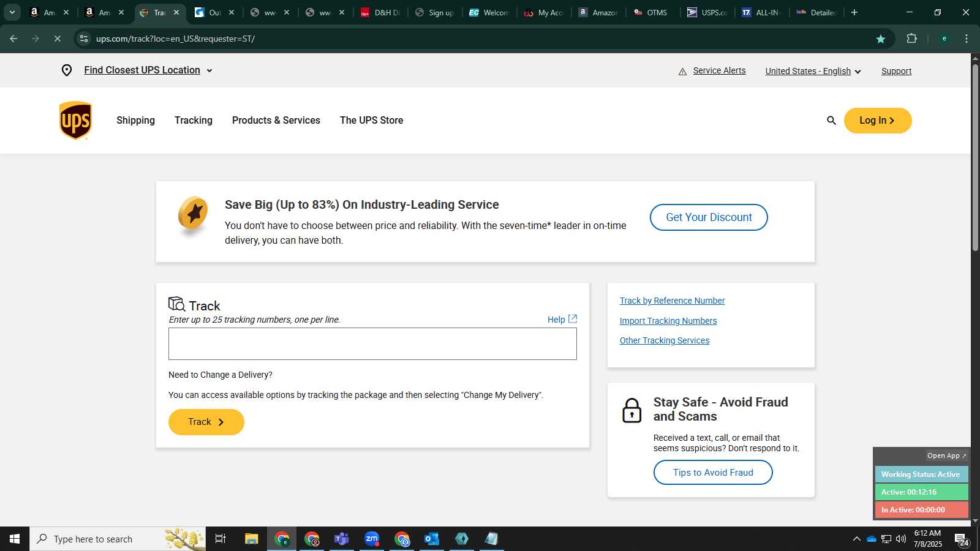Viewport: 980px width, 551px height.
Task: Open Zoom from taskbar
Action: pyautogui.click(x=372, y=539)
